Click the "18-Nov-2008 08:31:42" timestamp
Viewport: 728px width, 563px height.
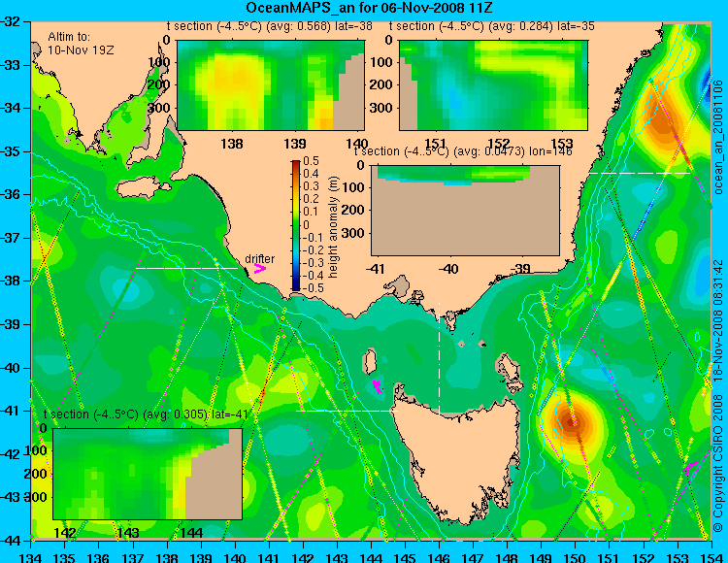[718, 320]
